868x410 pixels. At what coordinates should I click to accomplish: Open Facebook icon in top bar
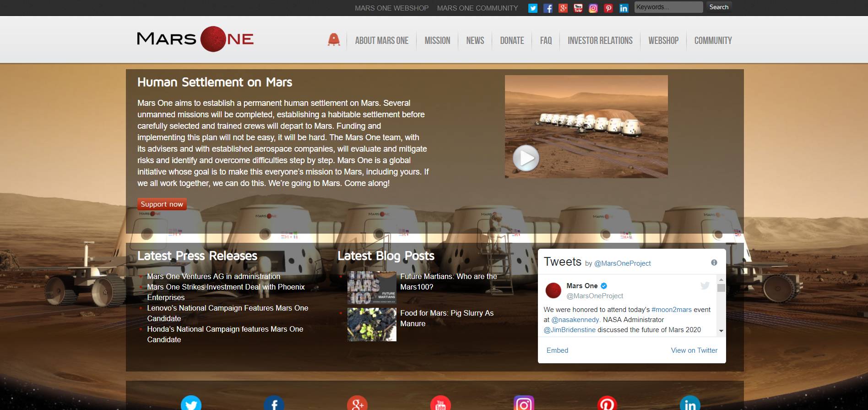(548, 8)
